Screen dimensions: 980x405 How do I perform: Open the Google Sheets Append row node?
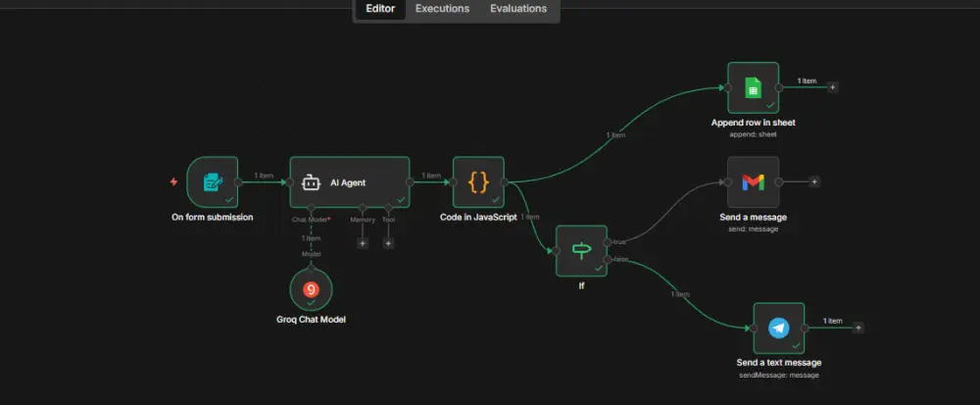[753, 87]
